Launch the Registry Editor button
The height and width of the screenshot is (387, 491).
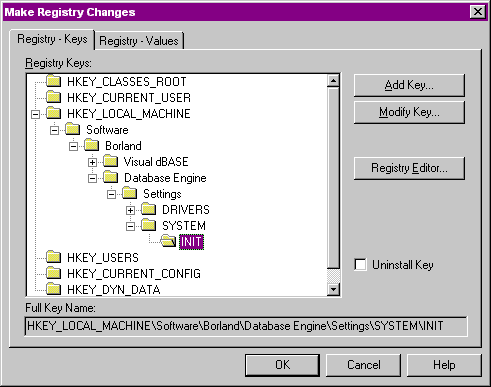(x=409, y=168)
